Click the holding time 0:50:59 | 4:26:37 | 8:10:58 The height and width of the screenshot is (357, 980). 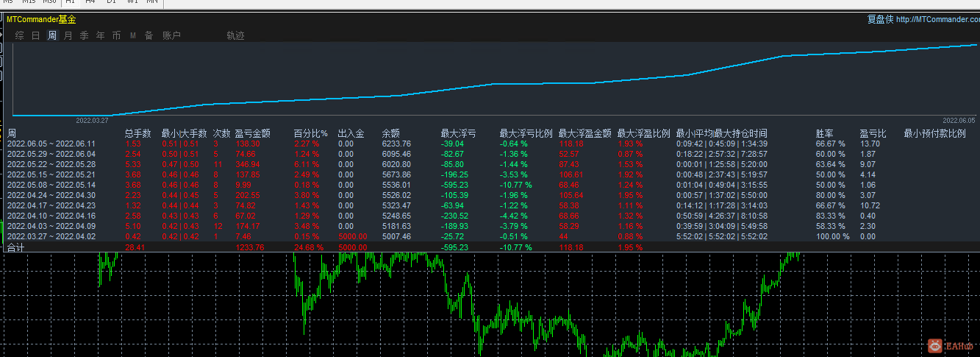pos(722,216)
